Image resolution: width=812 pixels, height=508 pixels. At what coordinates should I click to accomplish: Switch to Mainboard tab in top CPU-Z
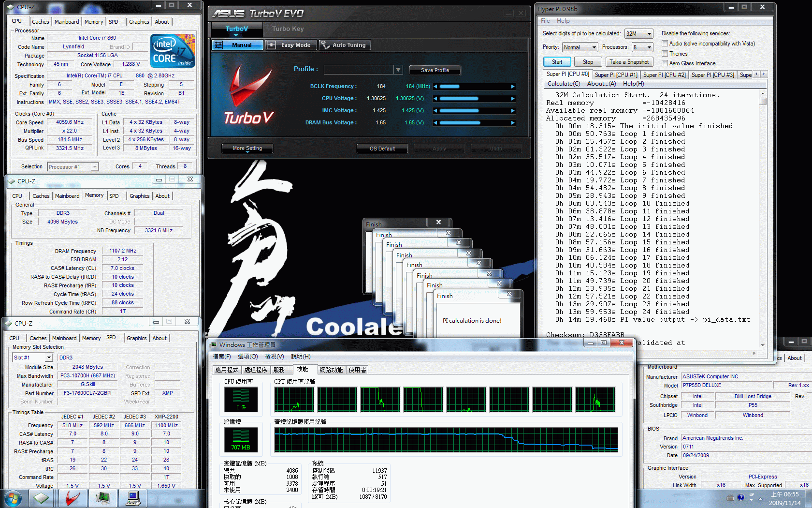tap(67, 22)
